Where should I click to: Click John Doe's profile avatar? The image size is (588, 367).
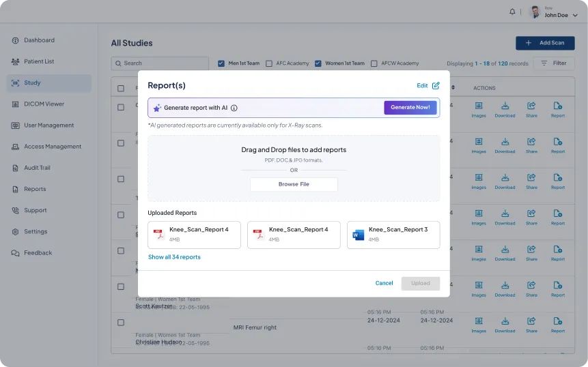pyautogui.click(x=535, y=12)
